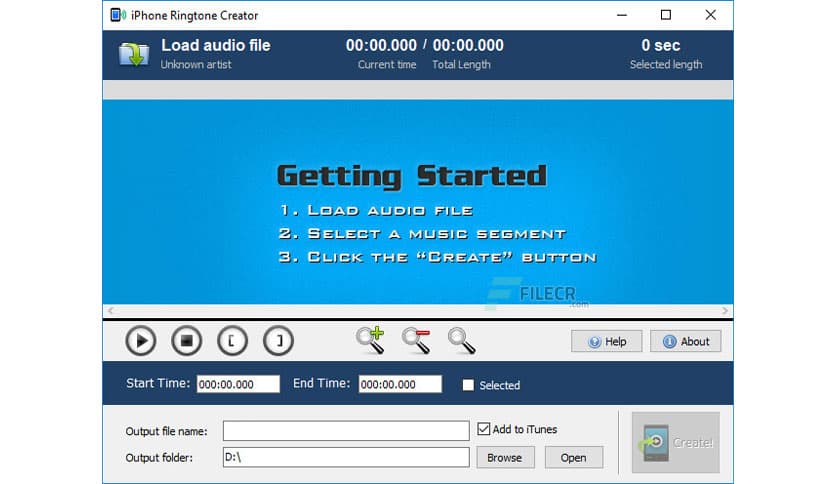Click the "Total Length" label
The image size is (836, 484).
pyautogui.click(x=461, y=64)
